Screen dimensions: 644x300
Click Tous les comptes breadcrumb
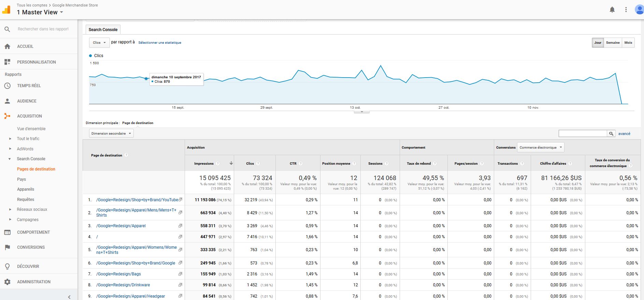(x=32, y=5)
